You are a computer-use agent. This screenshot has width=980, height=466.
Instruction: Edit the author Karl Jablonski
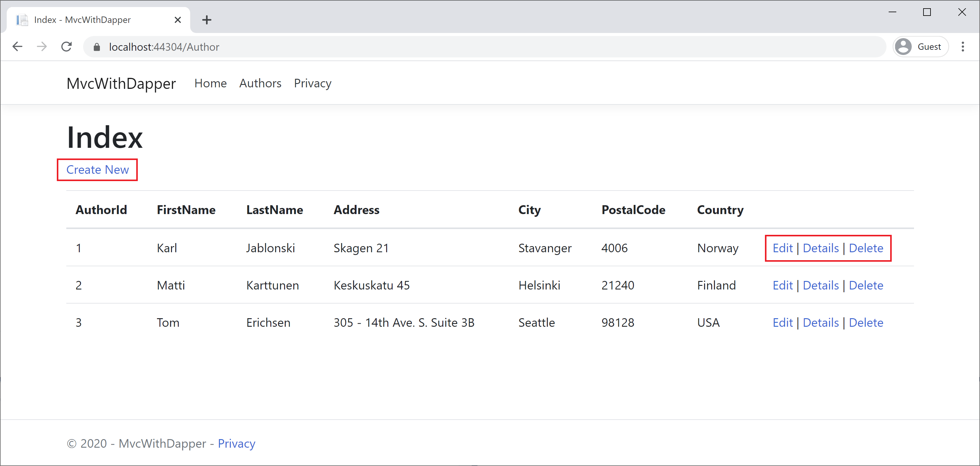click(x=783, y=248)
